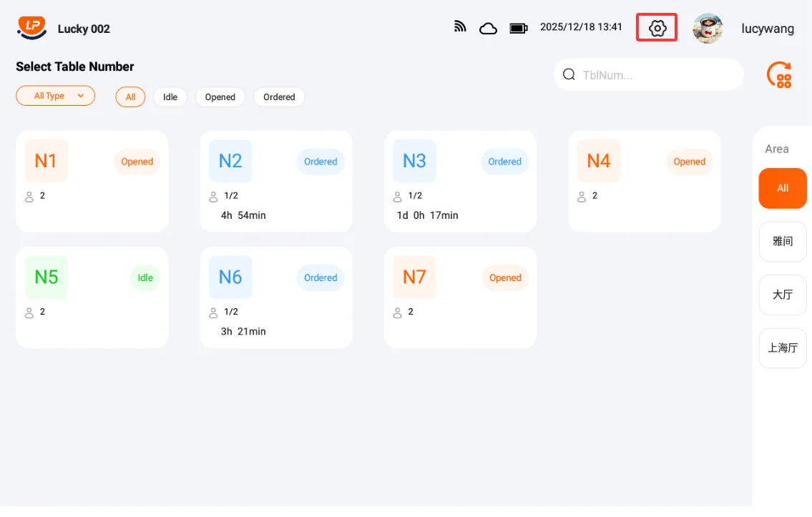Open the lucywang user avatar
The height and width of the screenshot is (517, 812).
coord(708,29)
